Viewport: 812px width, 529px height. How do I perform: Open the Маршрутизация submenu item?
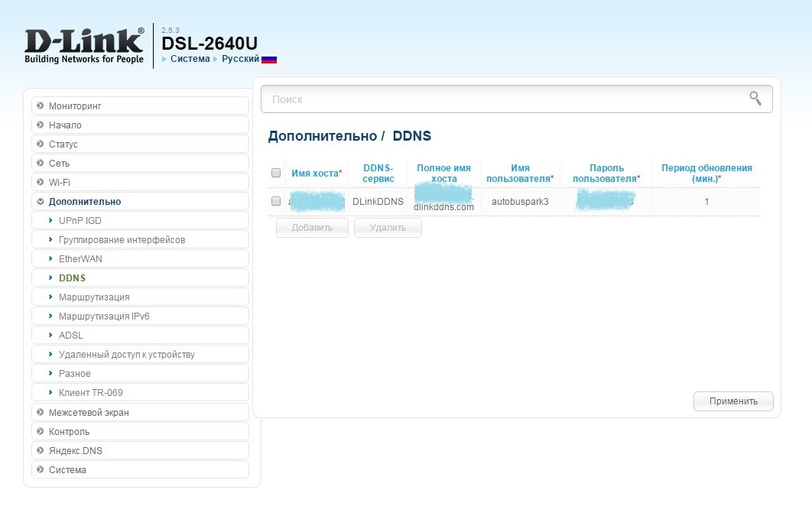94,297
